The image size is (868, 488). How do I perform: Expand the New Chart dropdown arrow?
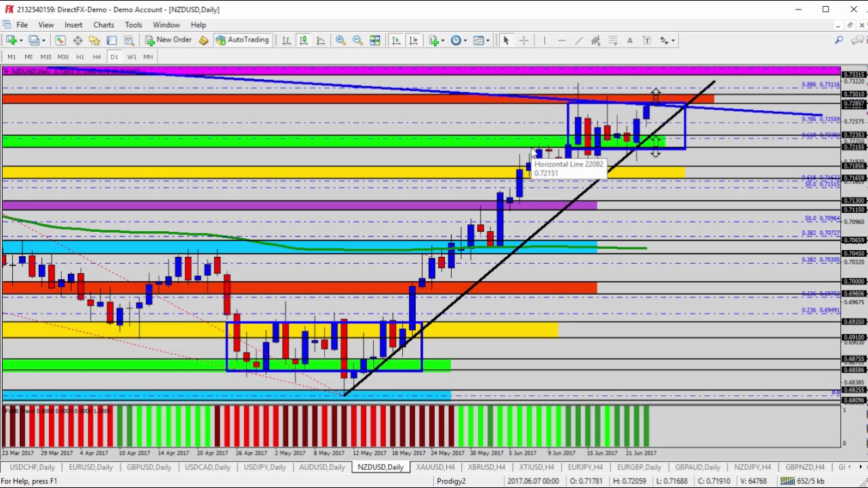(x=22, y=41)
